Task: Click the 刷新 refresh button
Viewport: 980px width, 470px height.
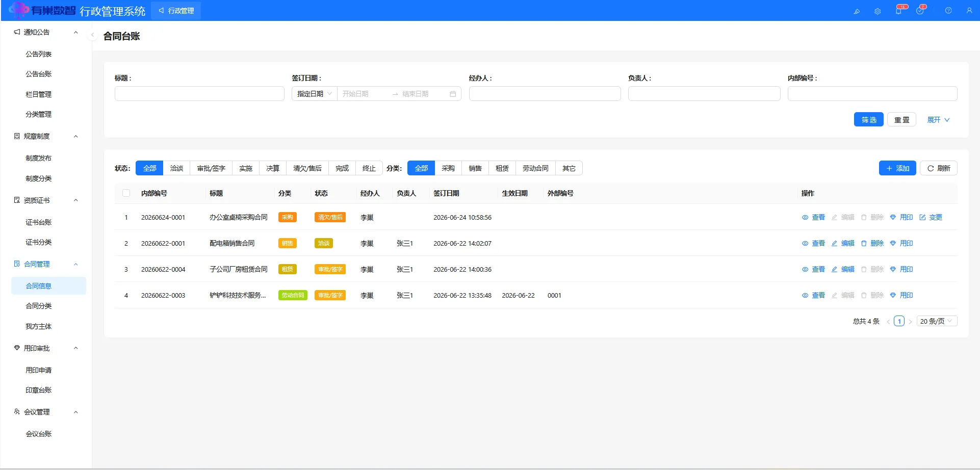Action: (x=939, y=168)
